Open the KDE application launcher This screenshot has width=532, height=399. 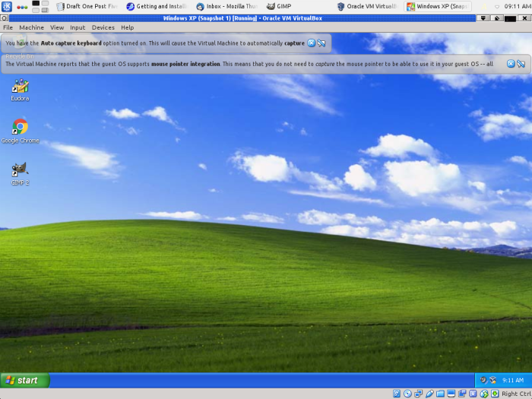tap(6, 6)
